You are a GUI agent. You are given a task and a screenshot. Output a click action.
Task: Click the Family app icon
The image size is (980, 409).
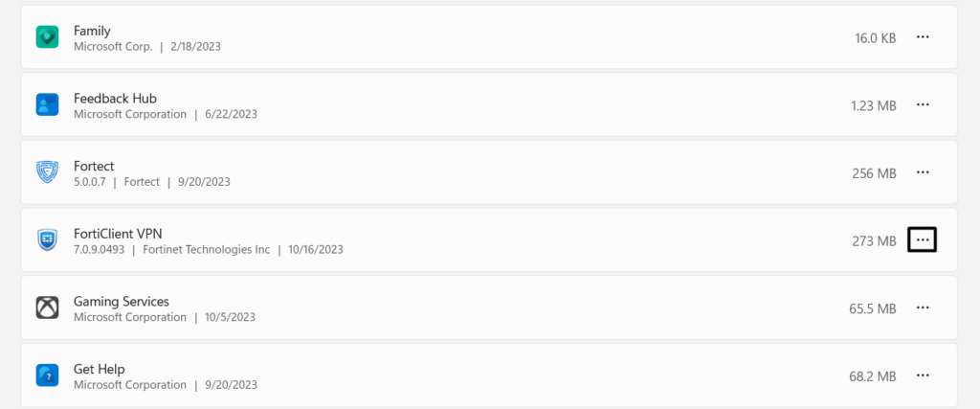(48, 37)
